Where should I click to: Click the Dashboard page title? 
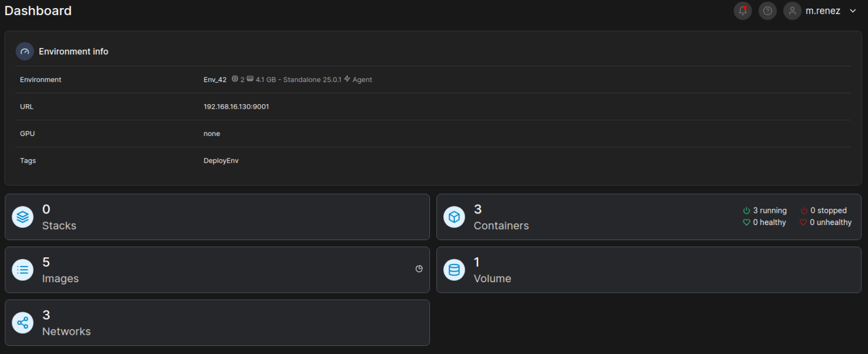pos(38,10)
